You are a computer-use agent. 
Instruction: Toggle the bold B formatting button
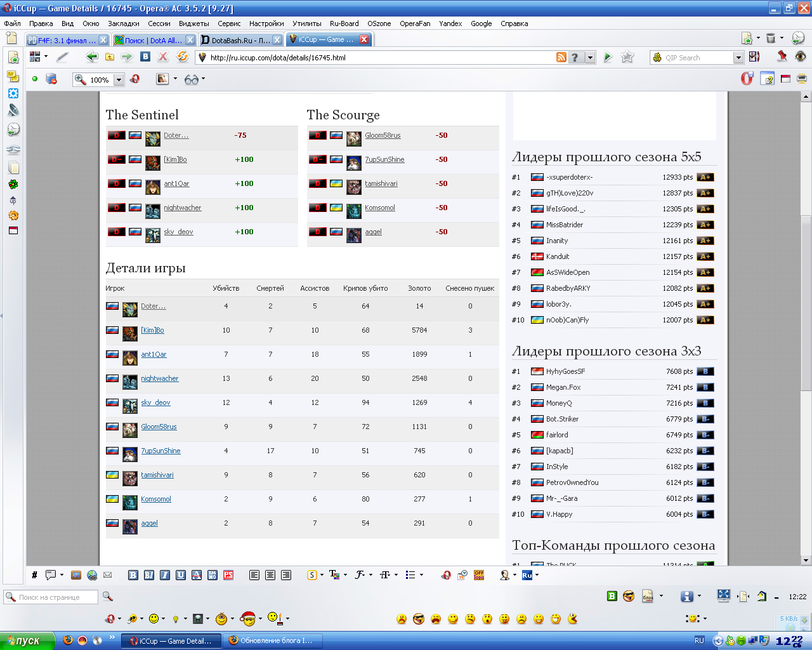click(x=133, y=575)
